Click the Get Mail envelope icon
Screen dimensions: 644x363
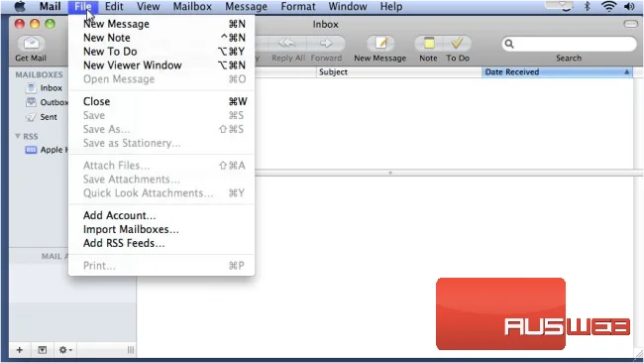32,44
